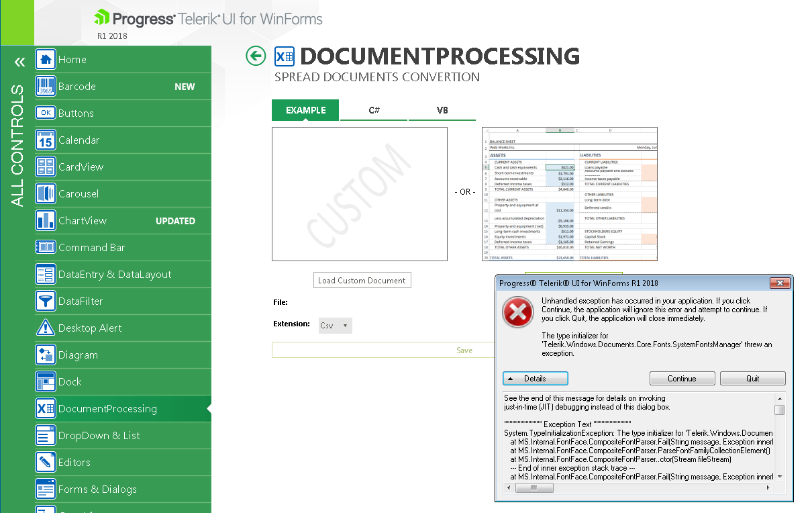812x513 pixels.
Task: Close the Telerik exception dialog
Action: [780, 283]
